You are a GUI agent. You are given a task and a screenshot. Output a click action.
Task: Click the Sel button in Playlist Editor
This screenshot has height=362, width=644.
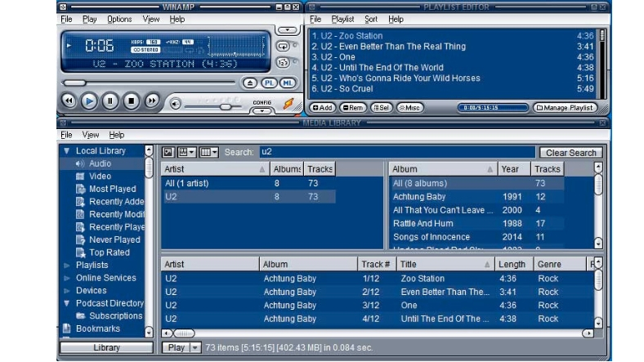[x=381, y=108]
